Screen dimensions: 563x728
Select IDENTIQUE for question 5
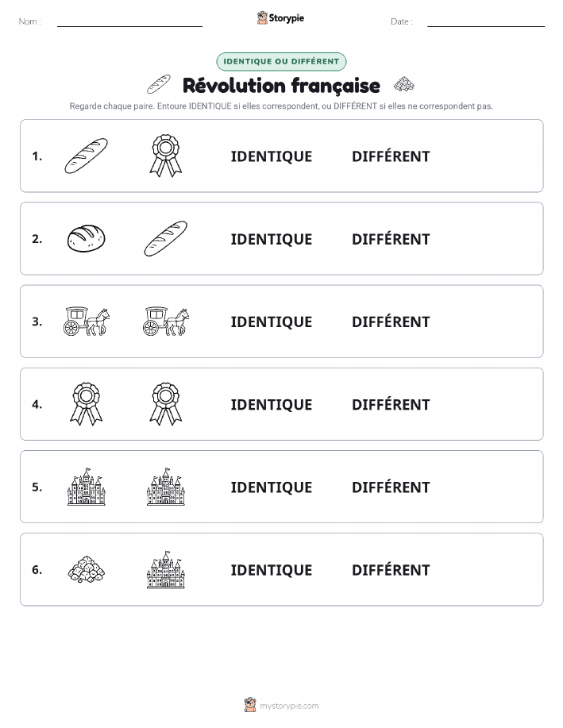(x=272, y=487)
